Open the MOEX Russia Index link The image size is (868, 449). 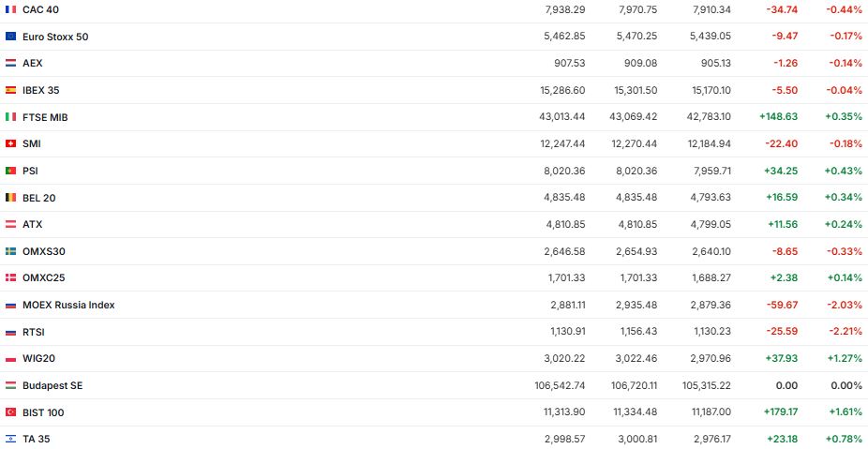(68, 305)
